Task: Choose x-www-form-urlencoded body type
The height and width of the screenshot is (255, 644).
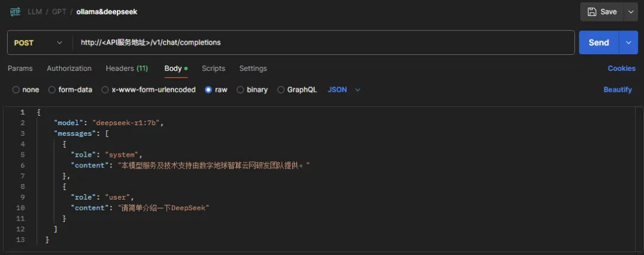Action: coord(105,90)
